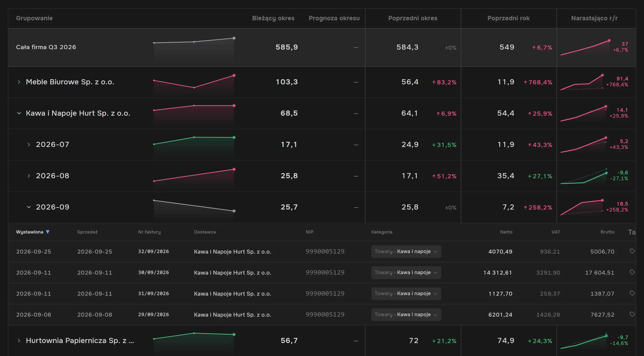Sort by the Netto column header
The image size is (644, 356).
(x=506, y=232)
